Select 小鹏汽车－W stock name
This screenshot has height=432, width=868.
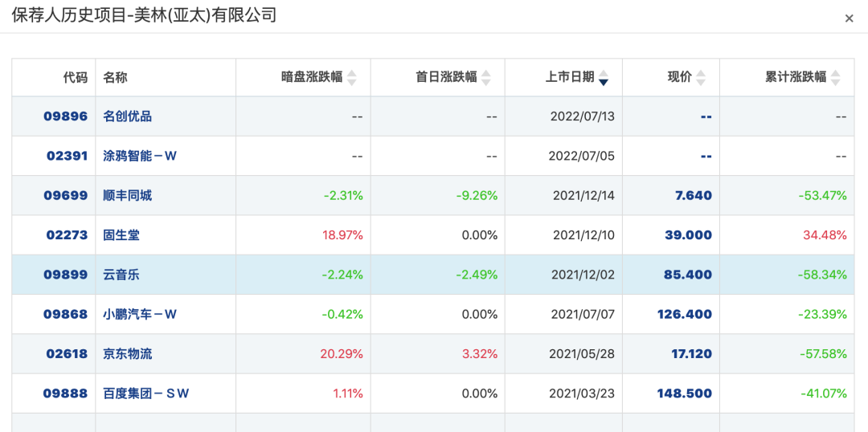140,314
